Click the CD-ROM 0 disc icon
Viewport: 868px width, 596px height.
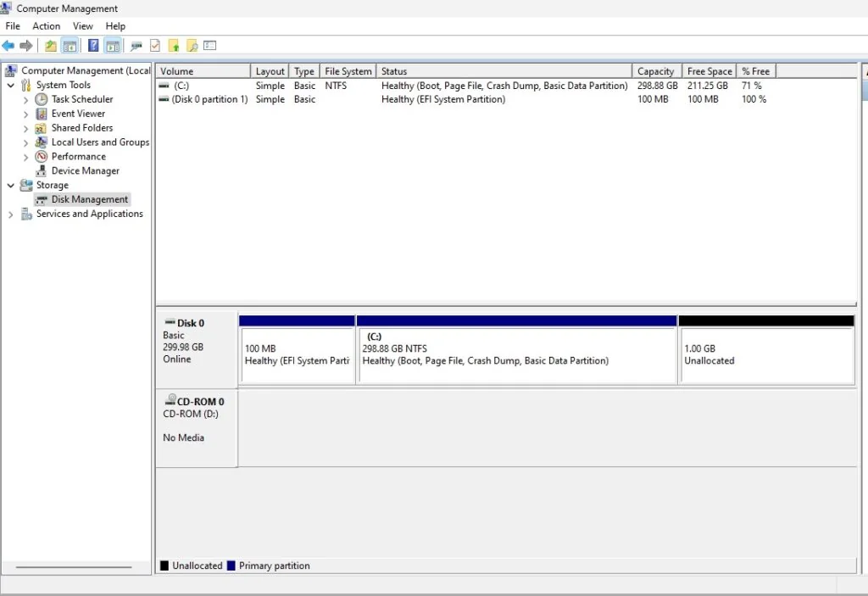170,399
